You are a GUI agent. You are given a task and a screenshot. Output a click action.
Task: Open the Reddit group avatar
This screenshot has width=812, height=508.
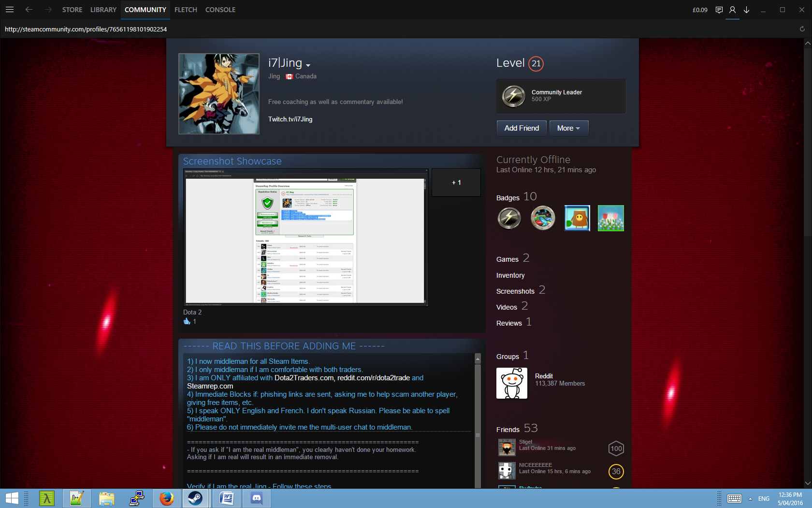pos(512,383)
